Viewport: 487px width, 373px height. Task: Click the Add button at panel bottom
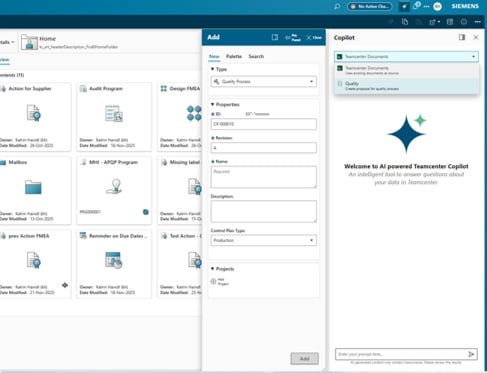pyautogui.click(x=304, y=359)
